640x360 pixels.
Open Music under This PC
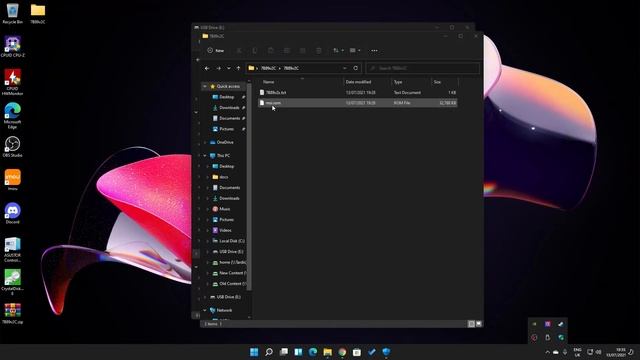click(224, 209)
